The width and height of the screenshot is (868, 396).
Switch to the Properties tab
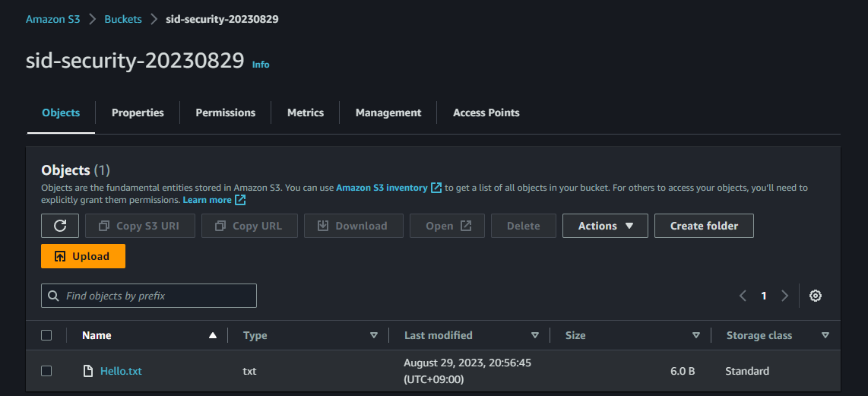[x=138, y=113]
